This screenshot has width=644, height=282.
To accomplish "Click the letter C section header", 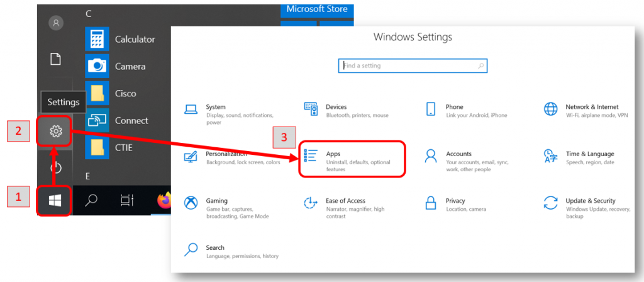I will click(88, 14).
